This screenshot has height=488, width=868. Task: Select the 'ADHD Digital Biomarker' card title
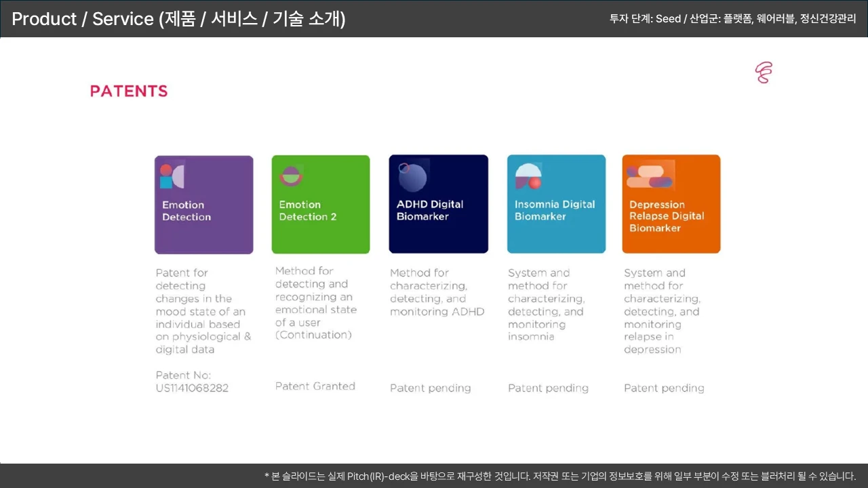430,210
